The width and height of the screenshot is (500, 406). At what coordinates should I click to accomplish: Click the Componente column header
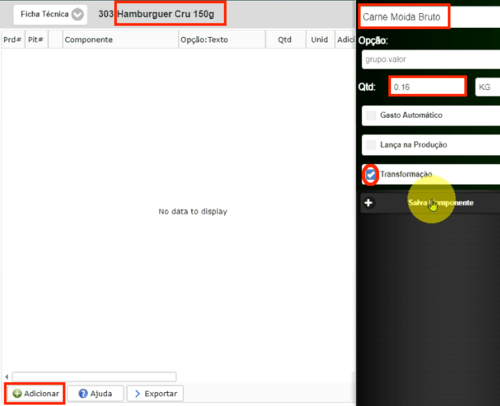pyautogui.click(x=120, y=40)
